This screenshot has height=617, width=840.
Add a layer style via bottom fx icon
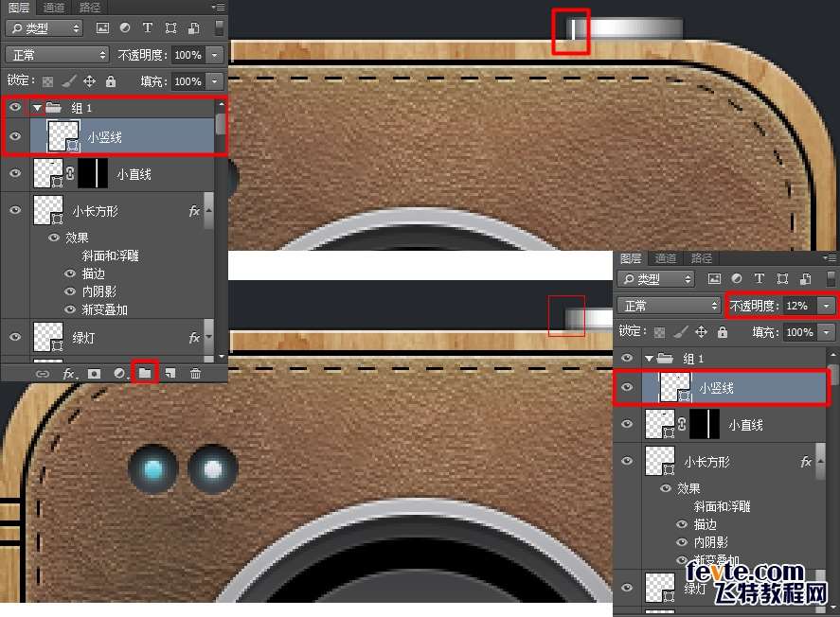69,374
